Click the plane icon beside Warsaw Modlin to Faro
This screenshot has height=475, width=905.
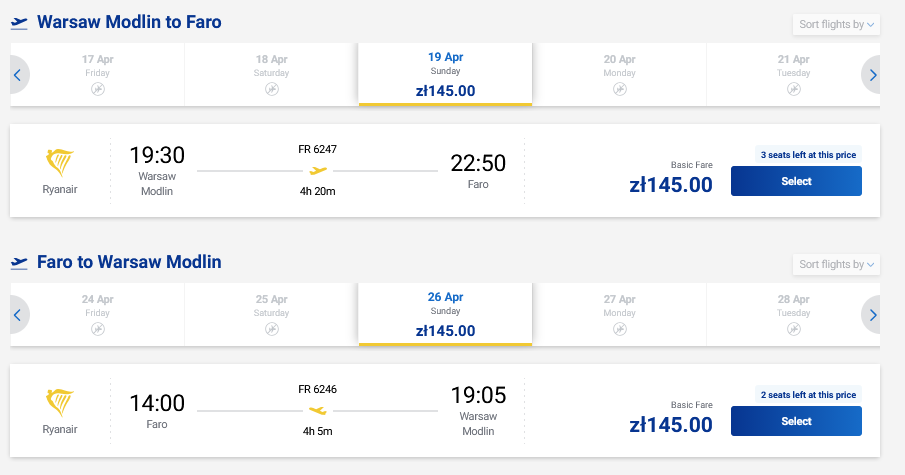point(19,23)
